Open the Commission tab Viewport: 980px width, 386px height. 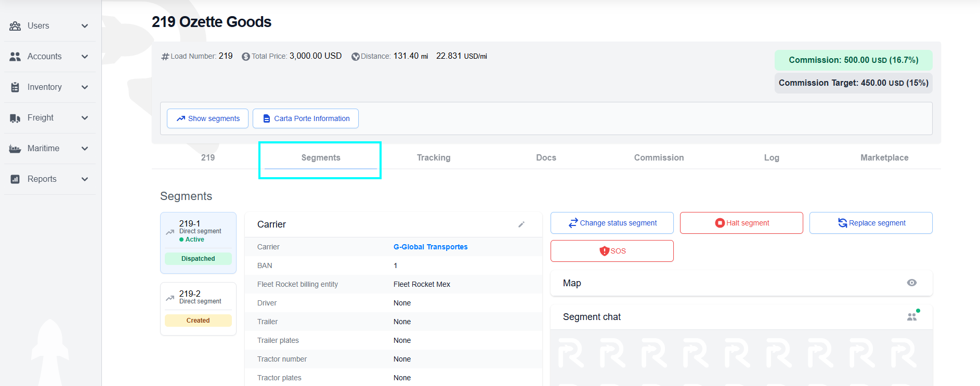(659, 157)
